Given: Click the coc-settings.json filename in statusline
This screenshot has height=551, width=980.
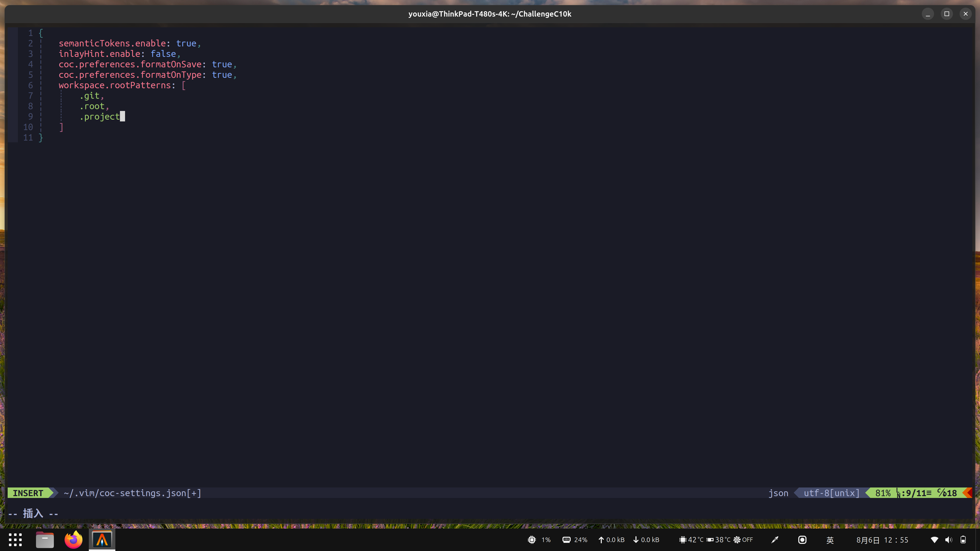Looking at the screenshot, I should pos(132,493).
